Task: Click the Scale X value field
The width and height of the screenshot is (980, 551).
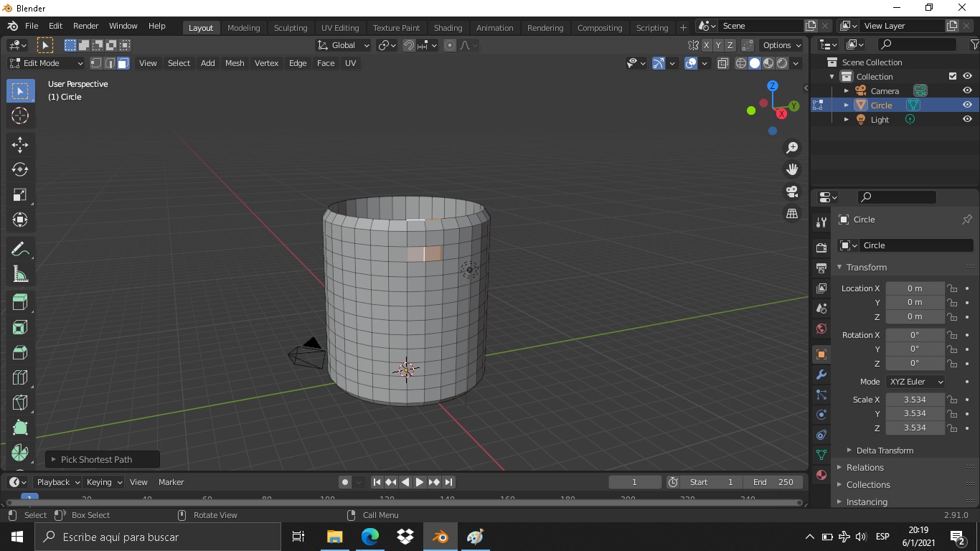Action: (x=915, y=400)
